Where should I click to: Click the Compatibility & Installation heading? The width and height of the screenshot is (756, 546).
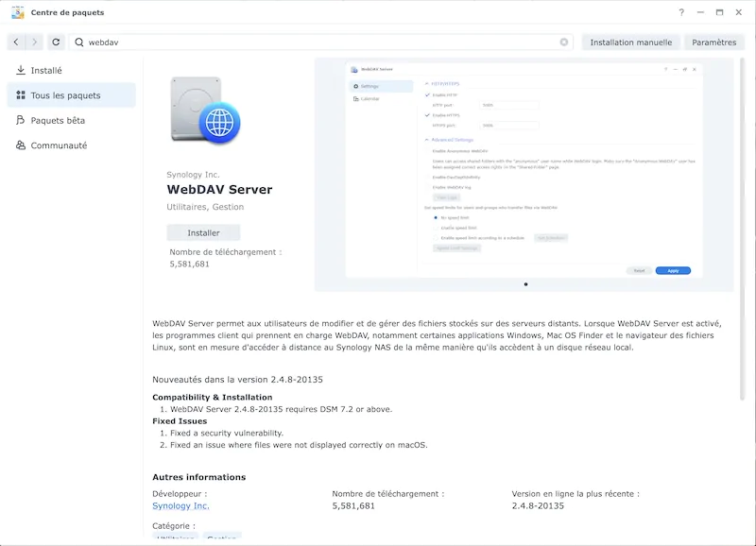(212, 397)
